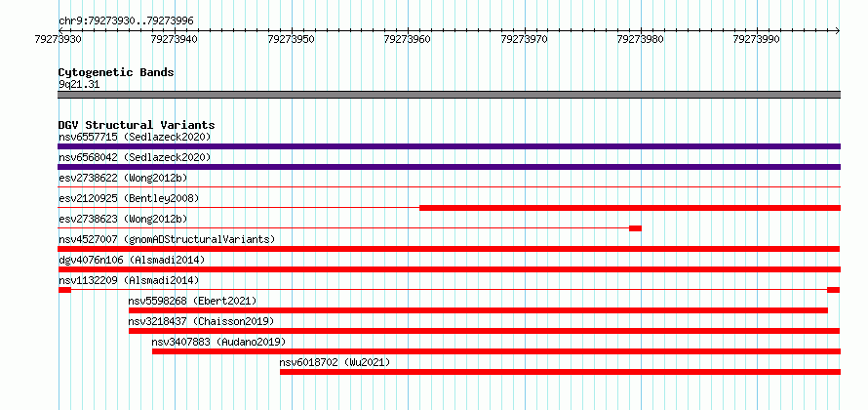868x410 pixels.
Task: Select the nsv5598268 (Ebert2021) label
Action: point(193,301)
